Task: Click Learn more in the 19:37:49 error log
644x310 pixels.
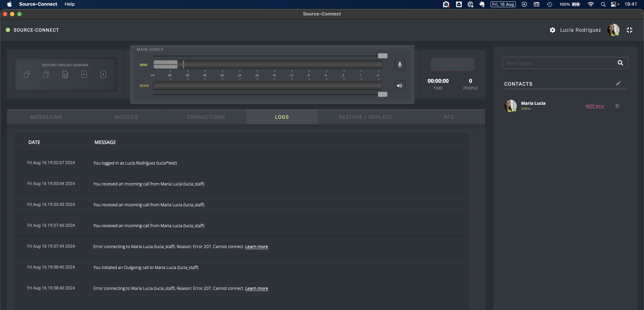Action: tap(256, 246)
